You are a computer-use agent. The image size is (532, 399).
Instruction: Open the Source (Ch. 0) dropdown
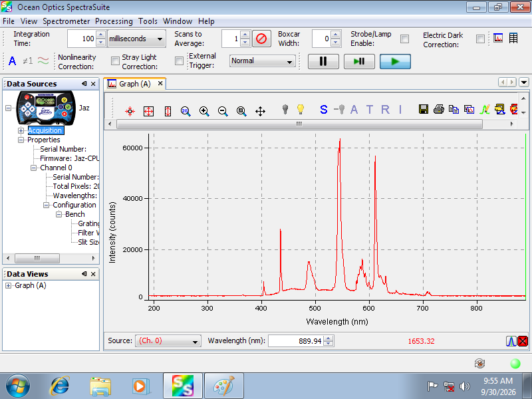[168, 341]
